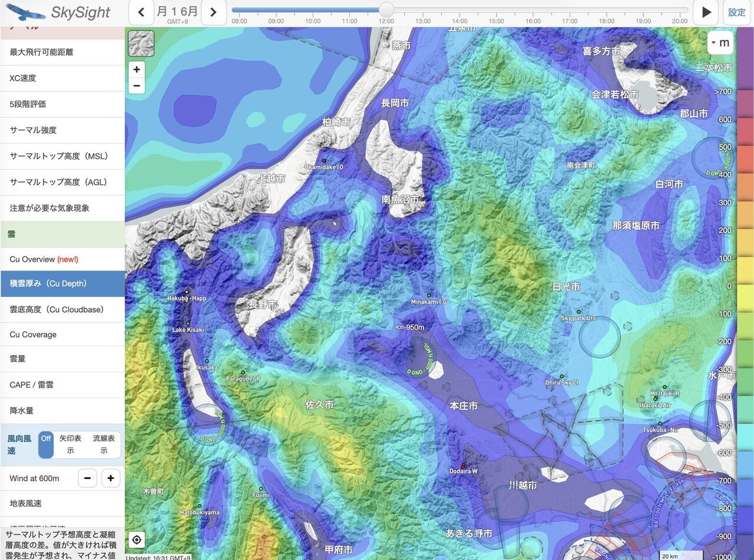The width and height of the screenshot is (754, 560).
Task: Click the Ibaraki Air site marker
Action: point(656,399)
